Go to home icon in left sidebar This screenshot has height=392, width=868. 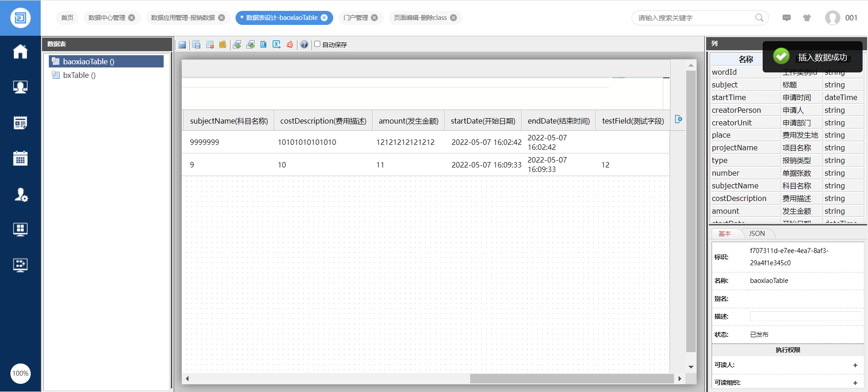[x=20, y=52]
